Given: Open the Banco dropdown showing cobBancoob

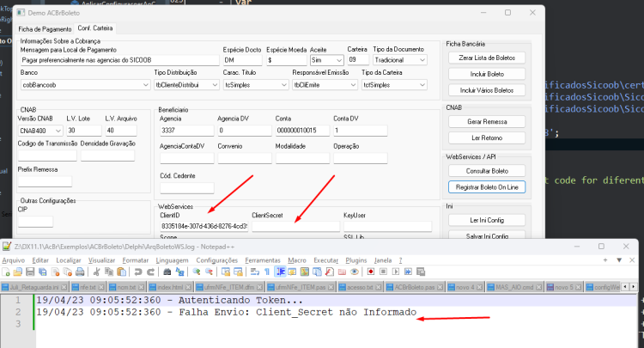Looking at the screenshot, I should (85, 85).
